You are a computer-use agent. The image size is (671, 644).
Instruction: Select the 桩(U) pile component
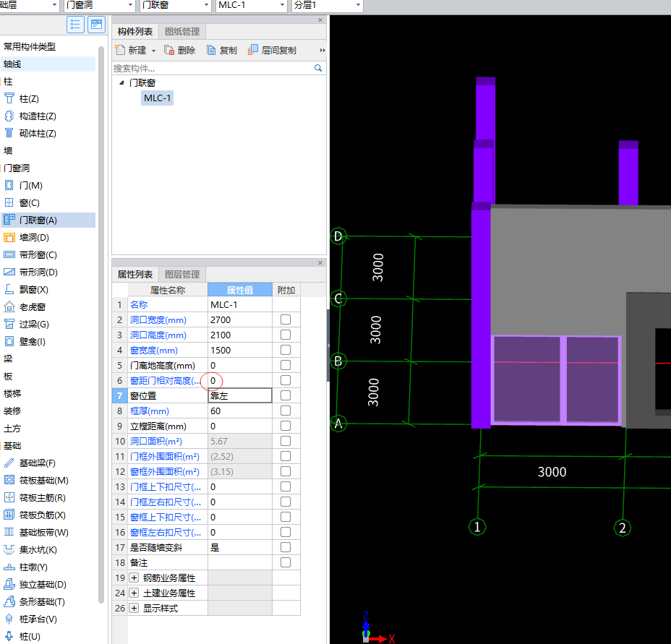point(22,636)
